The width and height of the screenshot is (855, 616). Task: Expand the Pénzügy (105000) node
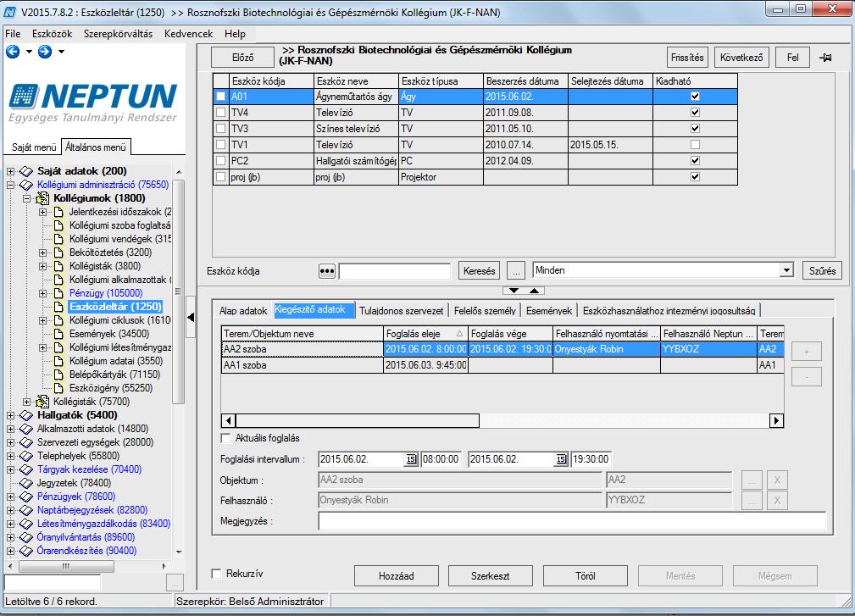pos(42,293)
